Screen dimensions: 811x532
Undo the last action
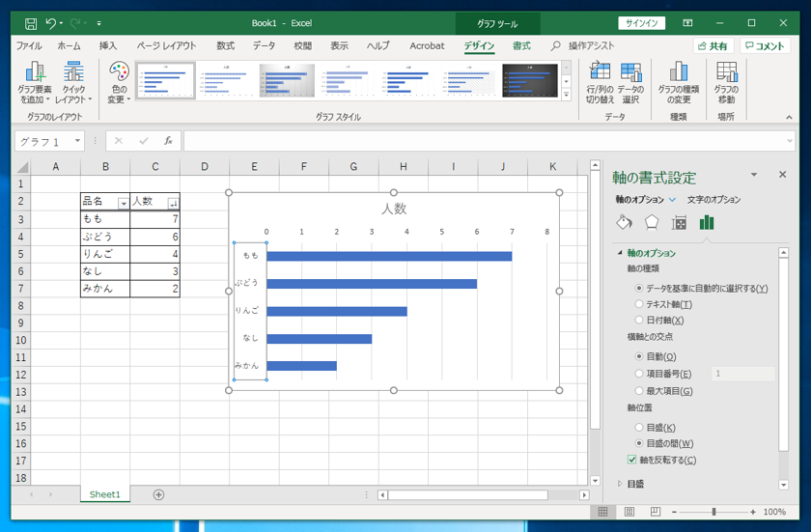50,23
